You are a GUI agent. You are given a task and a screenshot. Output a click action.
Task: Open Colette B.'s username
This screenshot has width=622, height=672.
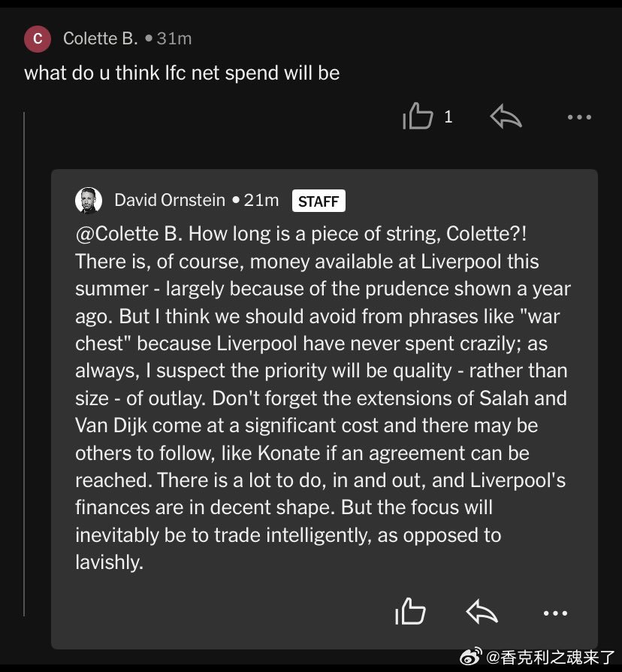pos(100,38)
